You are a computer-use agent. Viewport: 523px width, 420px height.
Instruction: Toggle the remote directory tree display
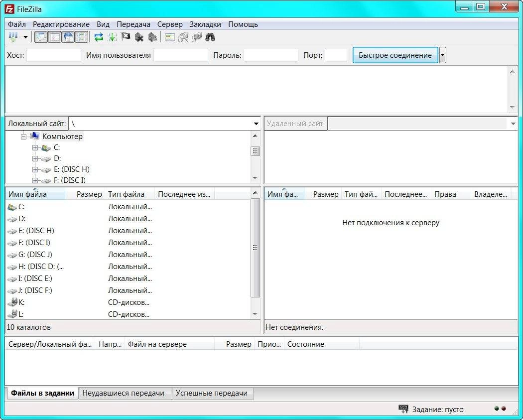point(68,37)
